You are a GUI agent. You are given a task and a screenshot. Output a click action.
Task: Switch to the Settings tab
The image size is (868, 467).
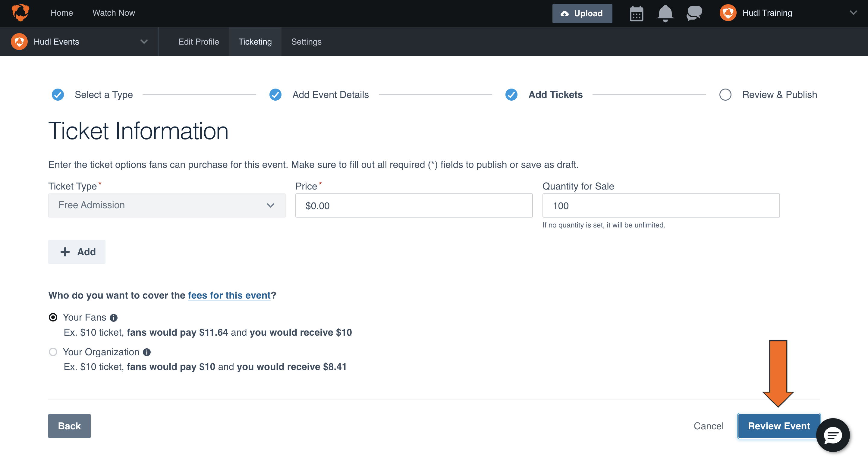tap(306, 42)
